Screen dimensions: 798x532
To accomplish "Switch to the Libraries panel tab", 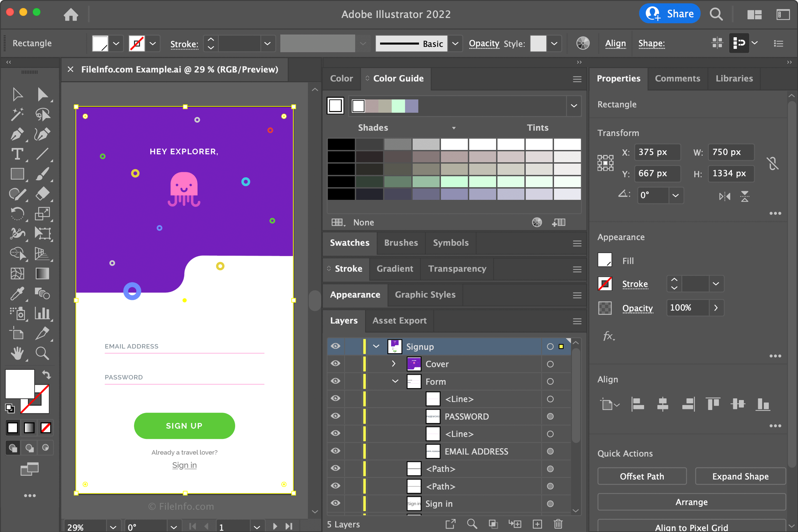I will pyautogui.click(x=734, y=78).
